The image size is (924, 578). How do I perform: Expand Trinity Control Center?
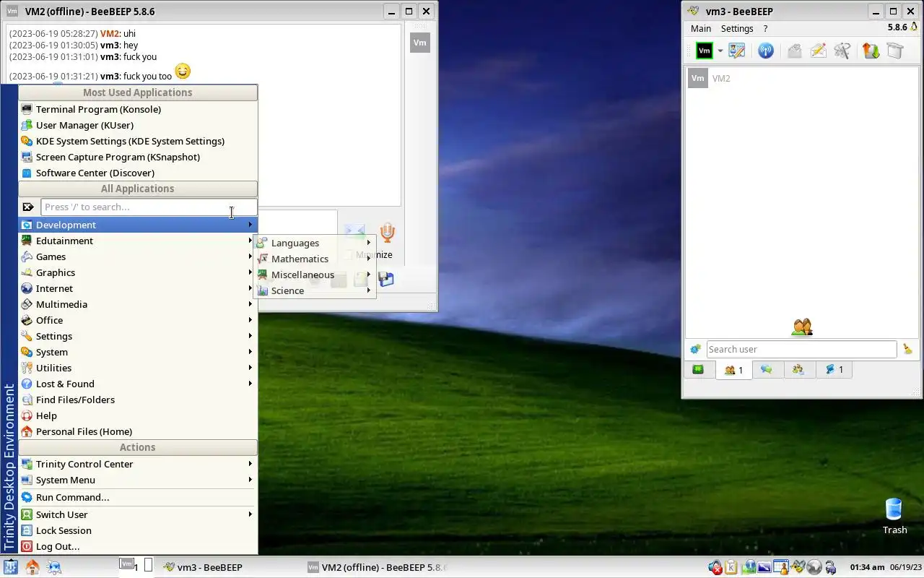[138, 464]
